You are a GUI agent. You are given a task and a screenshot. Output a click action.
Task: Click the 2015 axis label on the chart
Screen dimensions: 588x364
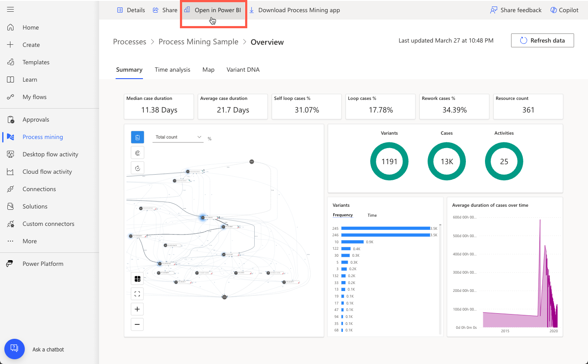(x=505, y=331)
